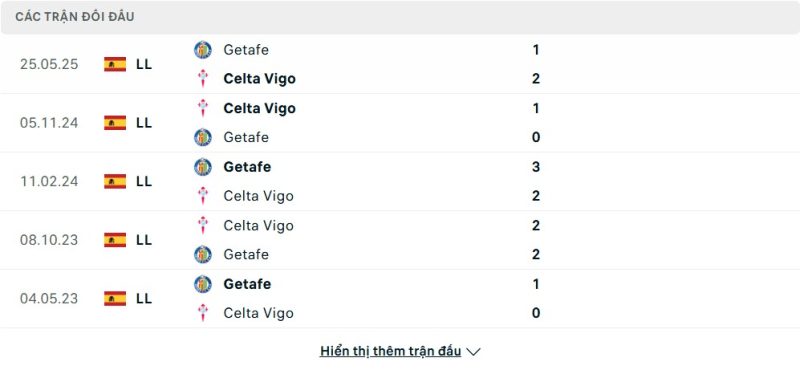800x374 pixels.
Task: Click Celta Vigo crest in 25.05.25 match
Action: (x=203, y=79)
